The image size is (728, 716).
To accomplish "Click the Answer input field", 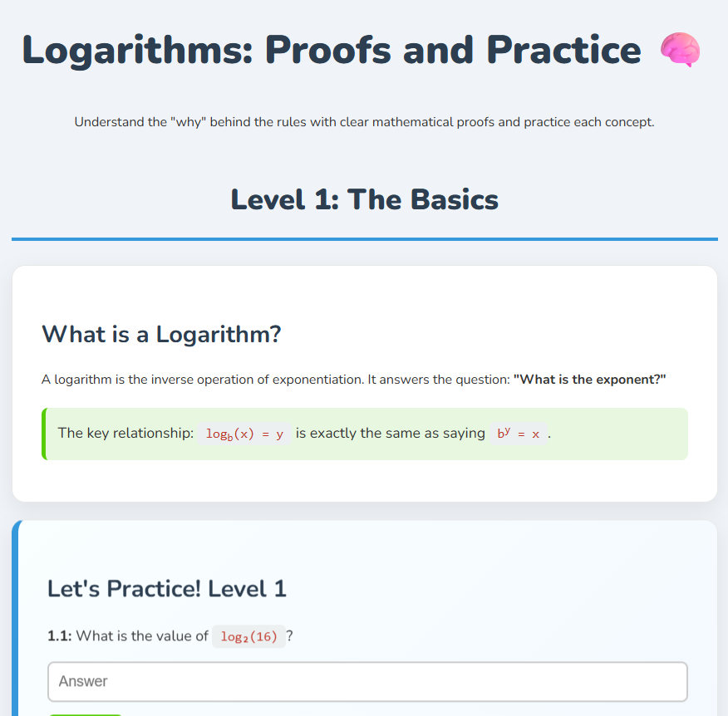I will coord(367,681).
